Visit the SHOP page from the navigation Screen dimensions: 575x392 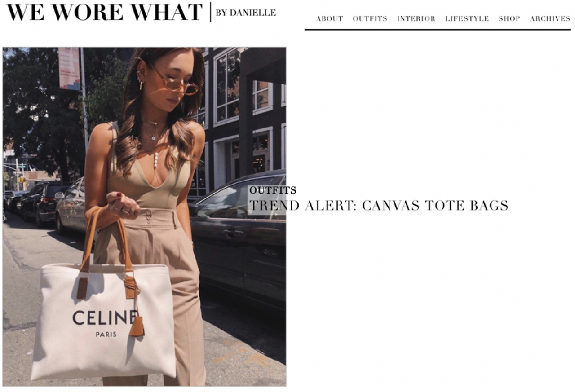pos(509,18)
